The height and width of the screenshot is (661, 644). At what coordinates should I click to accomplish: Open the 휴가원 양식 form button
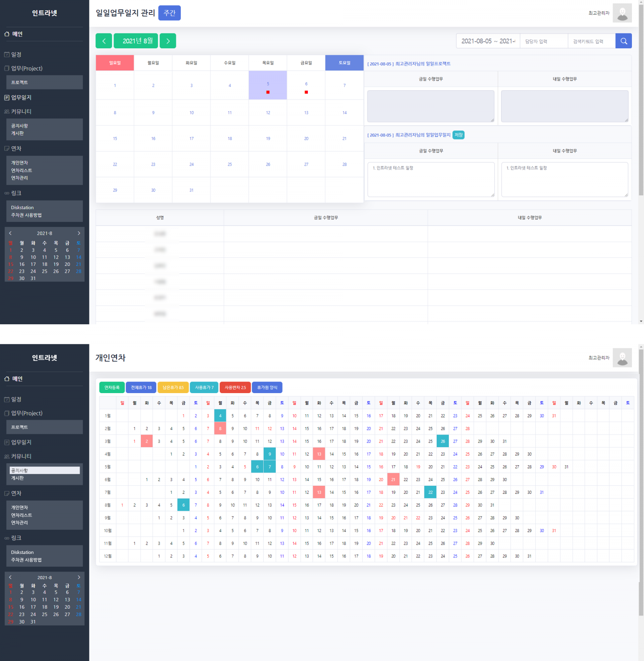pos(267,387)
